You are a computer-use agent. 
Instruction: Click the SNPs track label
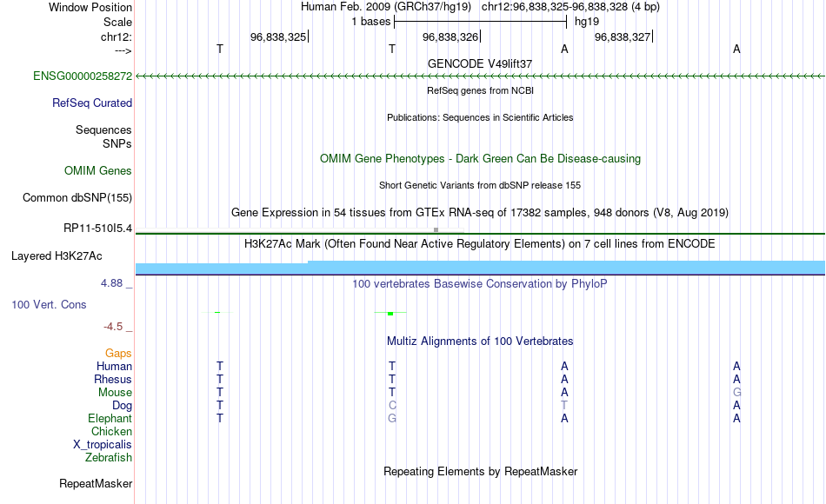pos(117,143)
